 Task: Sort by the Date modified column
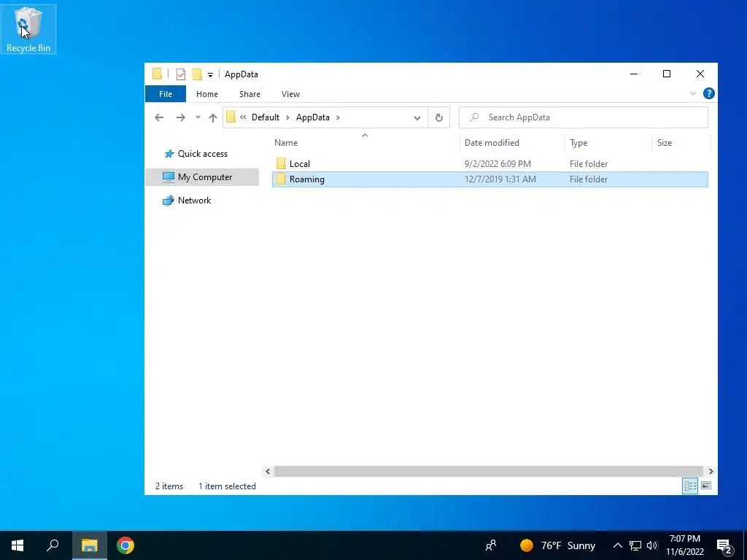coord(513,142)
